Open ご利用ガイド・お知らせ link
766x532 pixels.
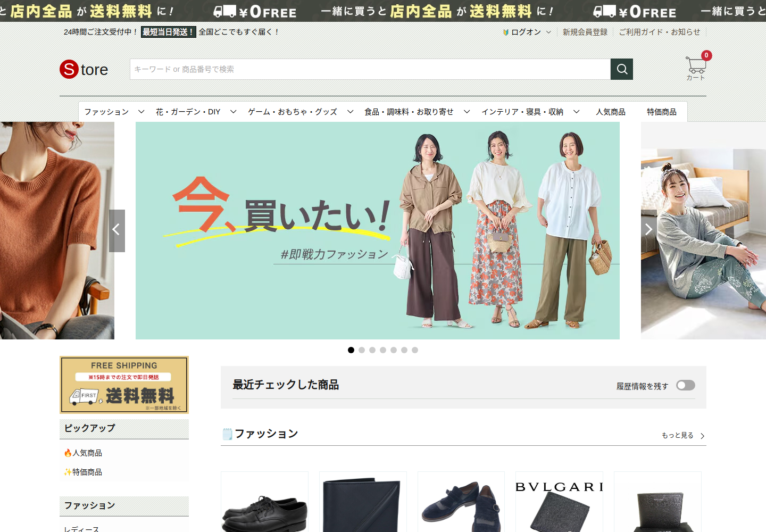tap(660, 32)
